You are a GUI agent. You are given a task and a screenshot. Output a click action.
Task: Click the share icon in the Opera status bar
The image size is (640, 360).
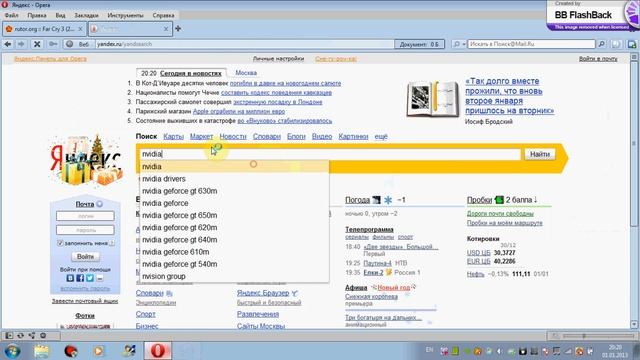tap(31, 336)
